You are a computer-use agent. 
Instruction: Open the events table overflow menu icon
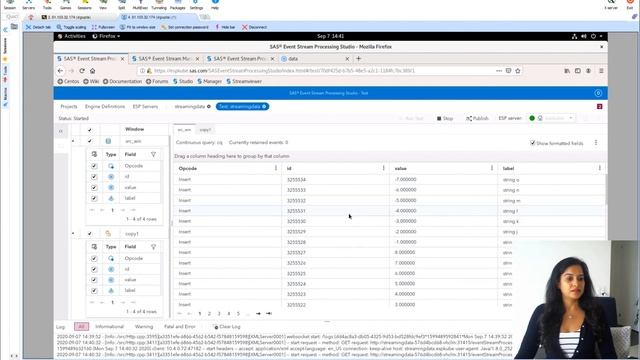(596, 143)
